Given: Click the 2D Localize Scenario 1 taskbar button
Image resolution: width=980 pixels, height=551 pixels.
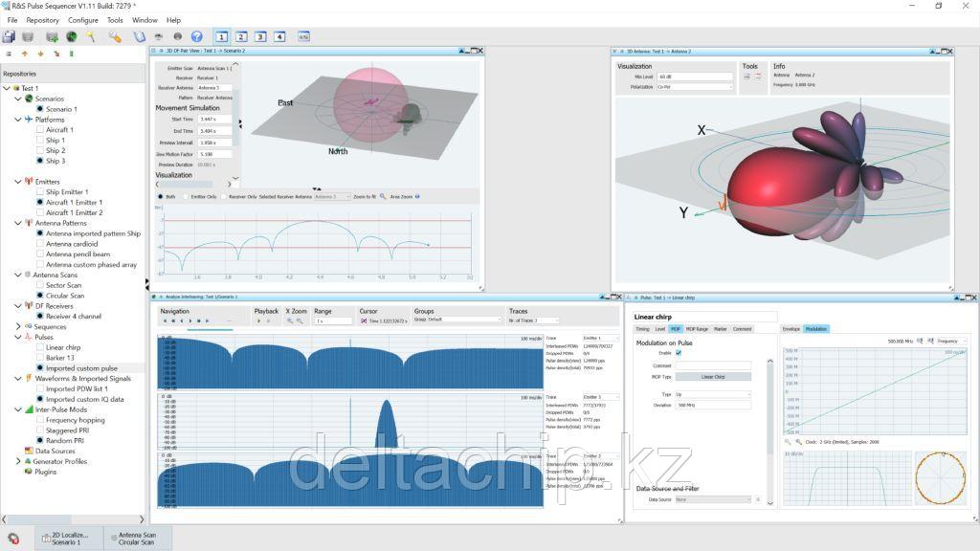Looking at the screenshot, I should (x=68, y=538).
